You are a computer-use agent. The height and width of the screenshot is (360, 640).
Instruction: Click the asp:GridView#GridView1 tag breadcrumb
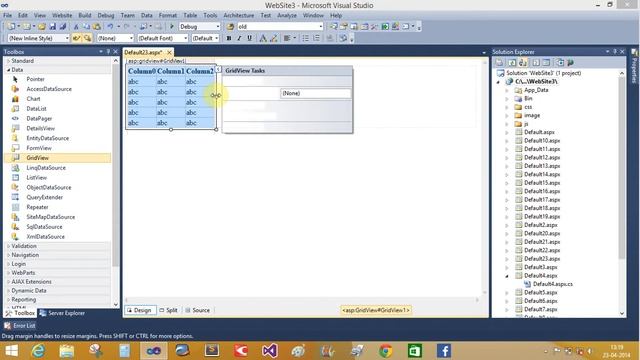pos(376,310)
